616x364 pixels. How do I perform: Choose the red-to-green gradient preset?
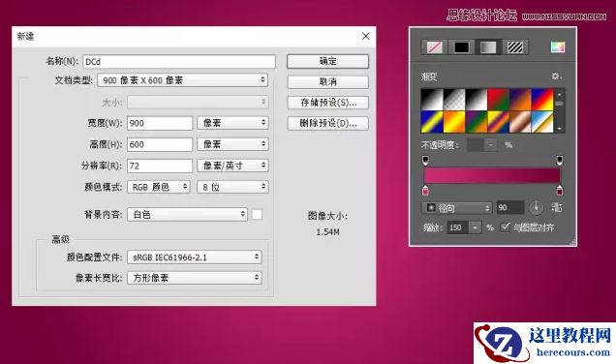click(498, 100)
